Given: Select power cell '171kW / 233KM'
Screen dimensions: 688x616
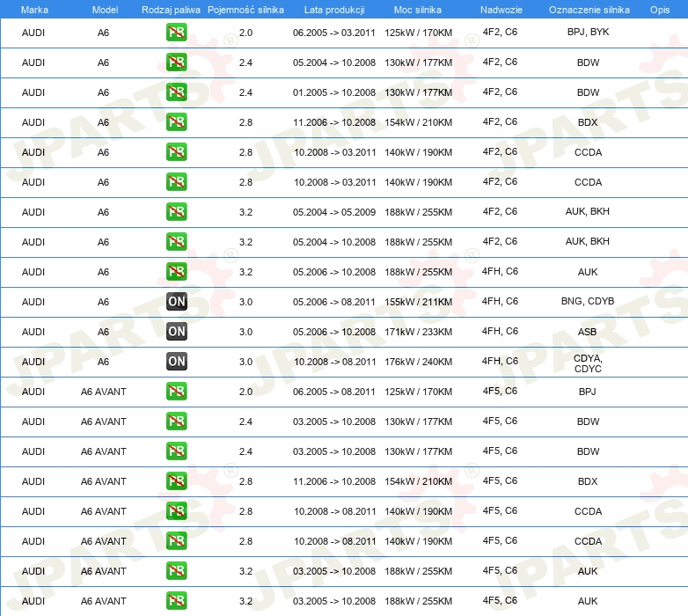Looking at the screenshot, I should point(418,332).
